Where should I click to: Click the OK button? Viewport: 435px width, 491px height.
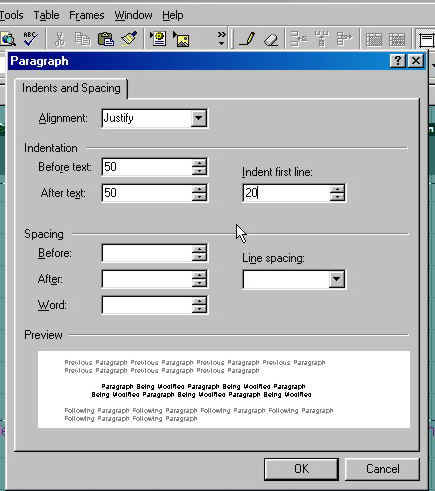pos(301,469)
